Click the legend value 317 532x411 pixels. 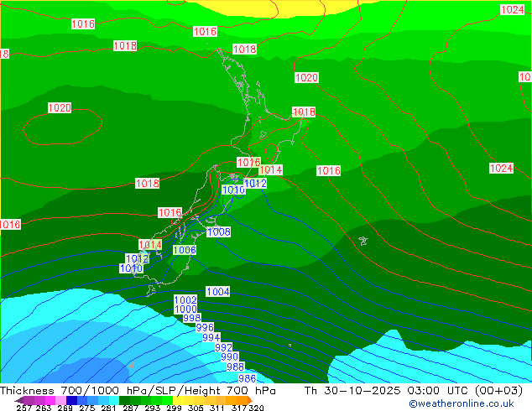click(x=239, y=408)
